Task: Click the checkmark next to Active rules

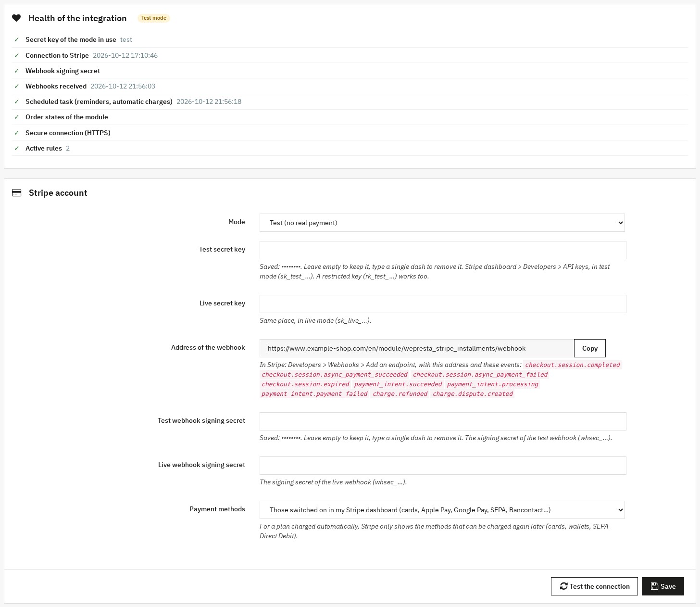Action: pos(17,148)
